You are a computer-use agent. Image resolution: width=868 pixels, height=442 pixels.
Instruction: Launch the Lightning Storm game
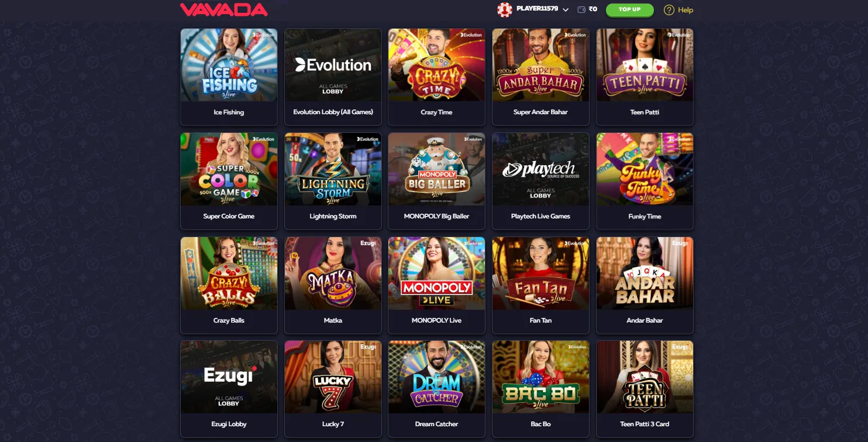pos(333,181)
